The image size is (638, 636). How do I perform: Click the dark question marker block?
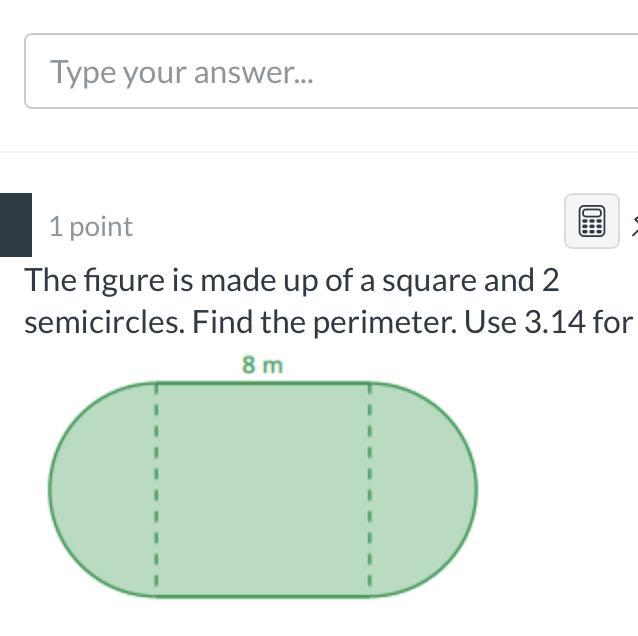coord(16,225)
